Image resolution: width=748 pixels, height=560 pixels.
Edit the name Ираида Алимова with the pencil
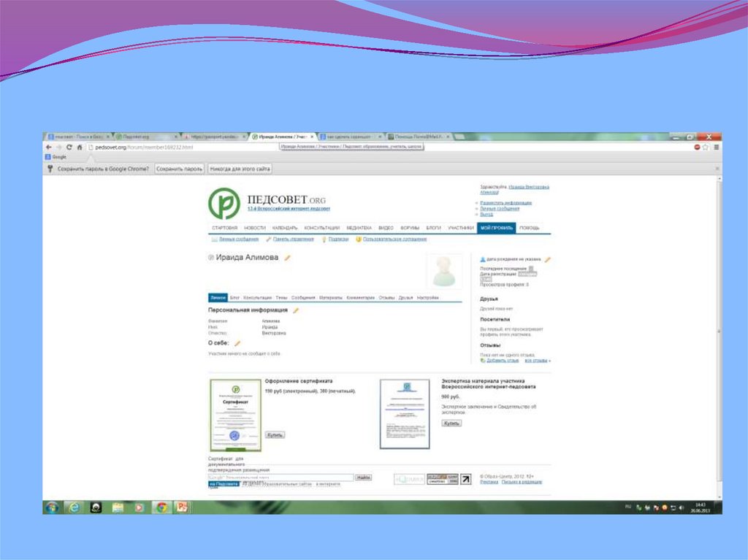coord(288,258)
